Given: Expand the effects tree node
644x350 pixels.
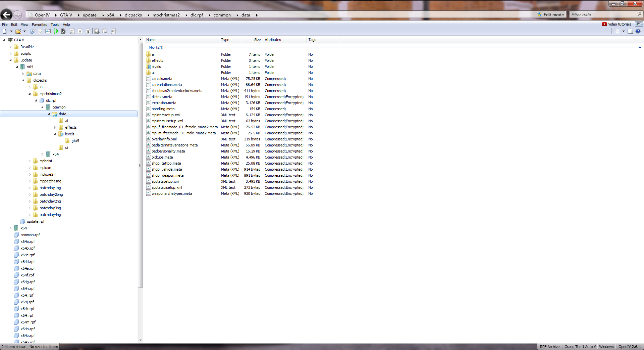Looking at the screenshot, I should [x=55, y=127].
